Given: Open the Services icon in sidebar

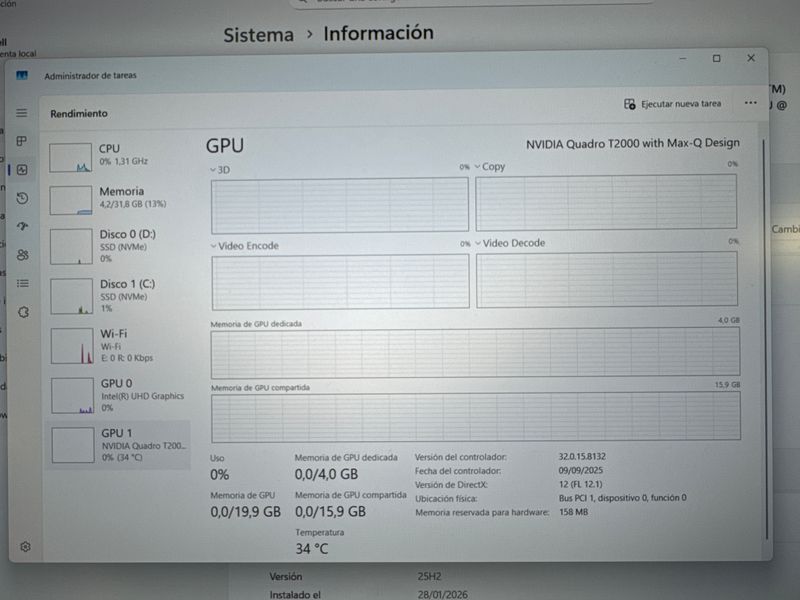Looking at the screenshot, I should (23, 312).
